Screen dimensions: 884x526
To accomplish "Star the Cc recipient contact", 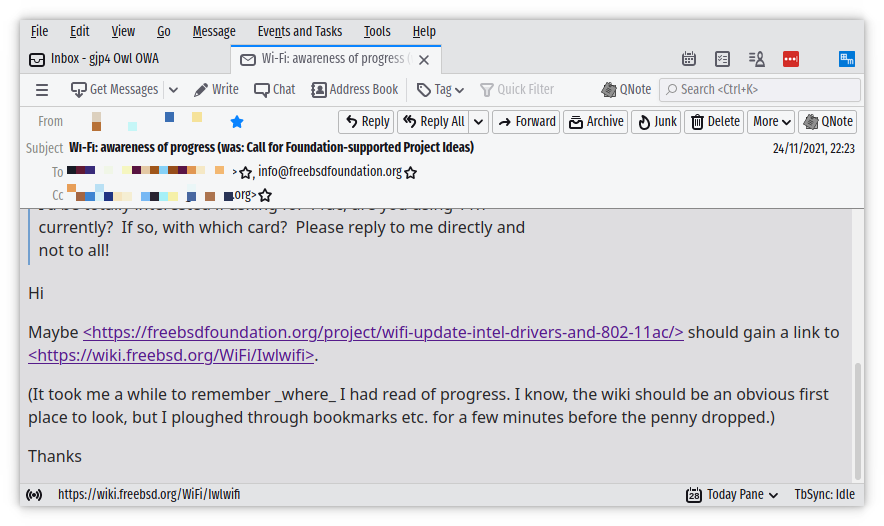I will tap(265, 196).
